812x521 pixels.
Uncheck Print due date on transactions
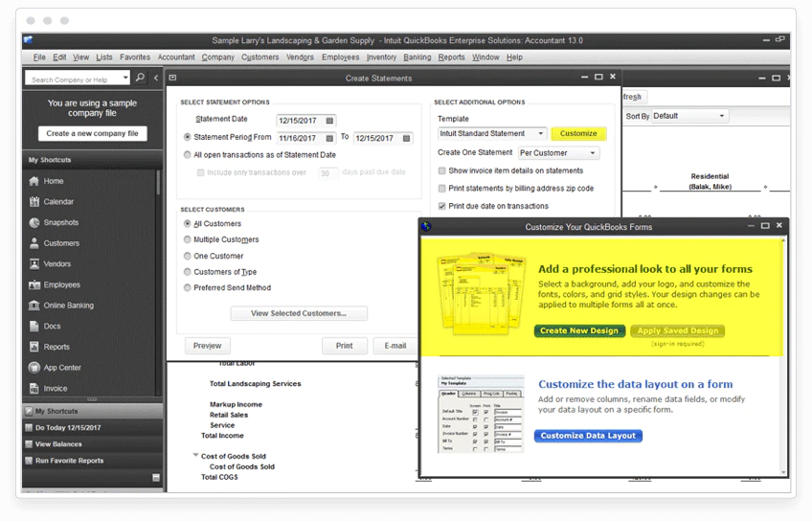pos(441,206)
